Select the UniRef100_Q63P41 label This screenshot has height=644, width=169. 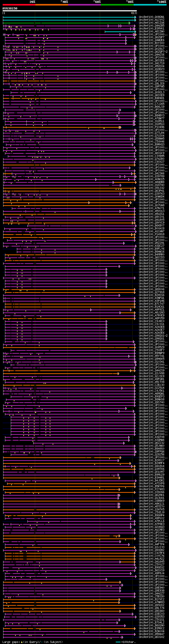[x=152, y=191]
